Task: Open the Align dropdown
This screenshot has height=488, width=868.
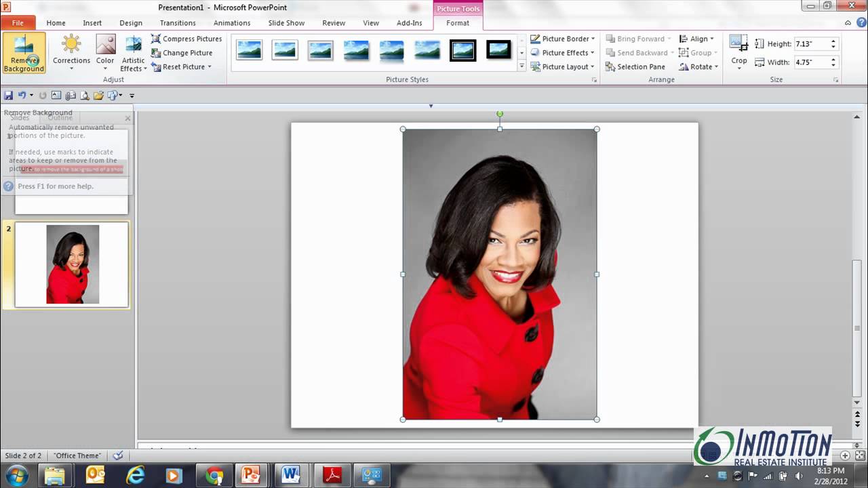Action: [696, 39]
